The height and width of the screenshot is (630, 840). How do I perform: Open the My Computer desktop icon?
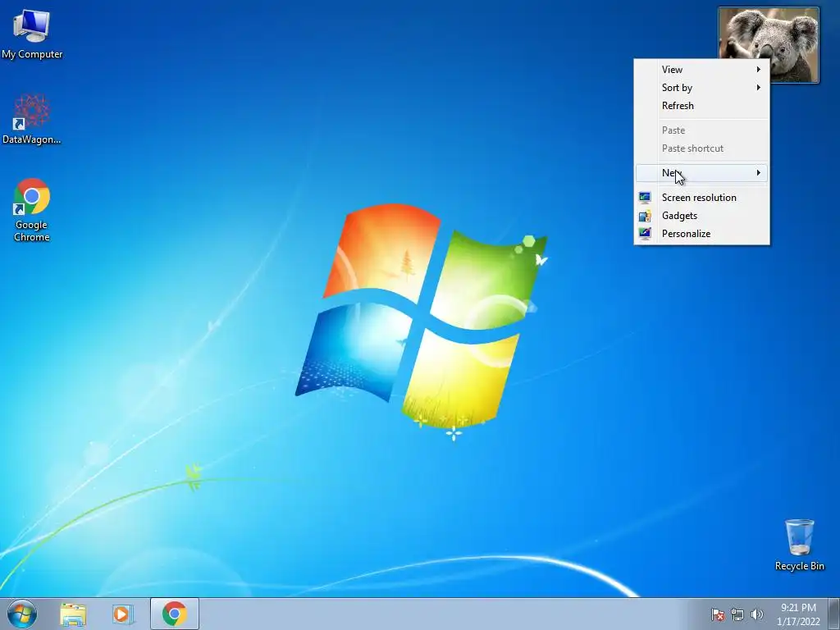(32, 33)
